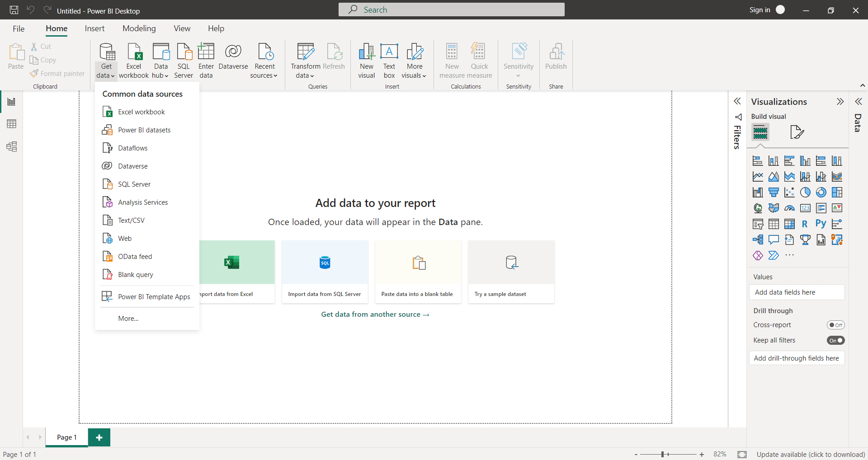Viewport: 868px width, 460px height.
Task: Select the Python visual icon
Action: (x=821, y=224)
